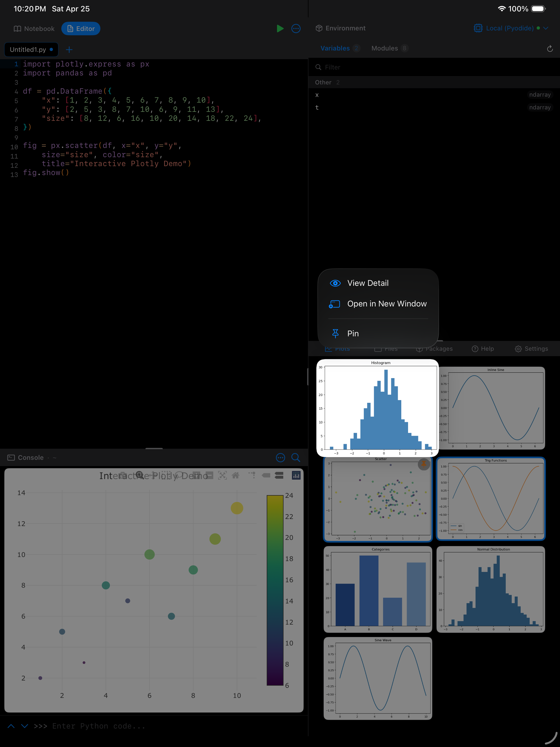Viewport: 560px width, 747px height.
Task: Click Plotly zoom out button
Action: (x=209, y=475)
